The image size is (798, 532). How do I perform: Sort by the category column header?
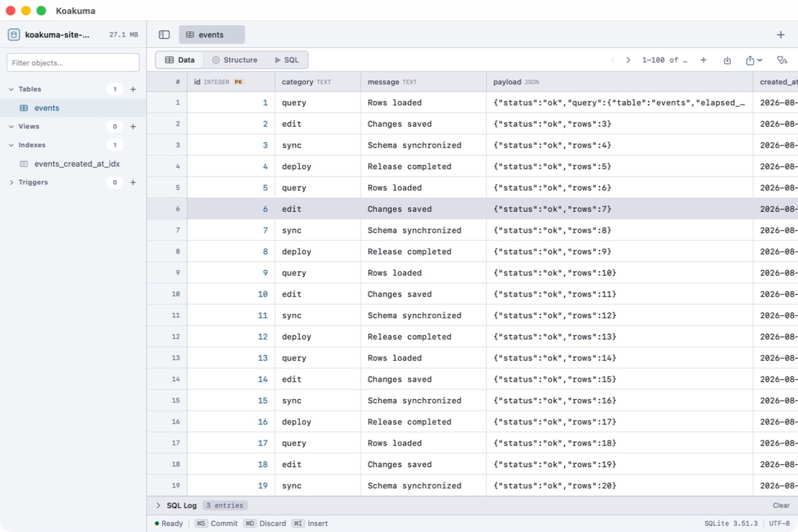(318, 82)
